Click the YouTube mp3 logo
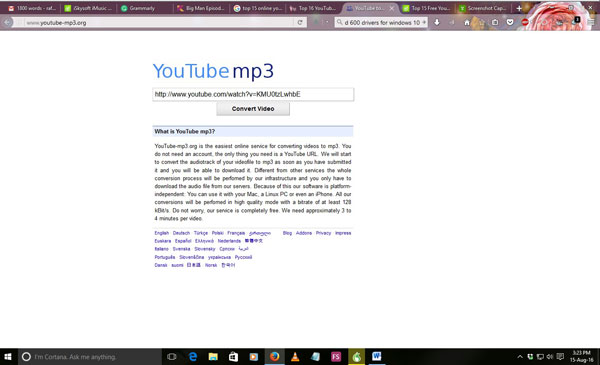This screenshot has height=365, width=600. click(x=213, y=71)
